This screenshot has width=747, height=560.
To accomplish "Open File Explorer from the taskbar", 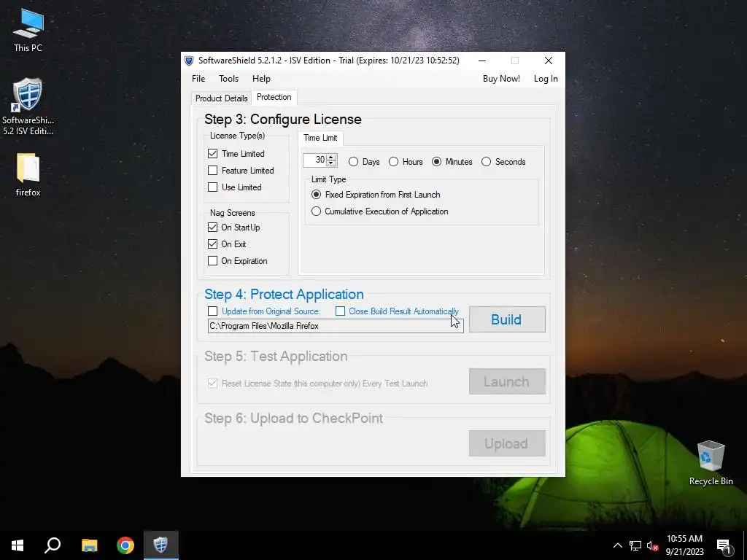I will pyautogui.click(x=89, y=545).
